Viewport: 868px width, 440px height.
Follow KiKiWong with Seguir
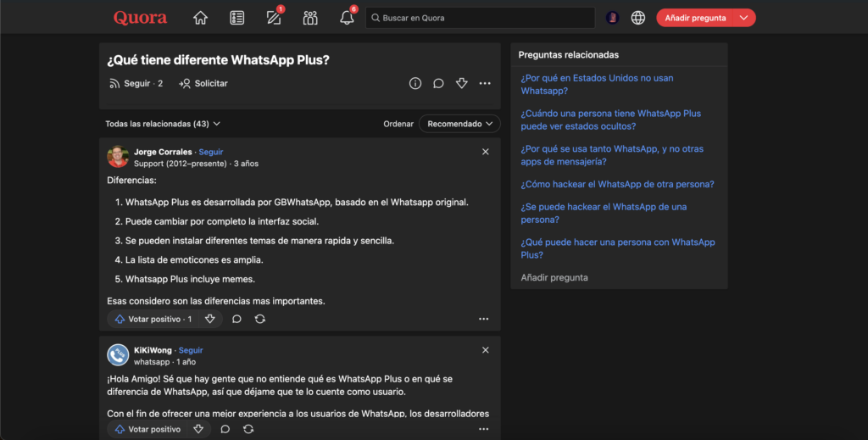[191, 350]
